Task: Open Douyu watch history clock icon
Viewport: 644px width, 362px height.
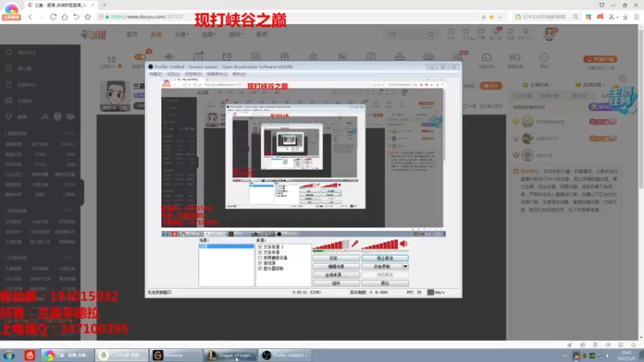Action: click(x=452, y=32)
